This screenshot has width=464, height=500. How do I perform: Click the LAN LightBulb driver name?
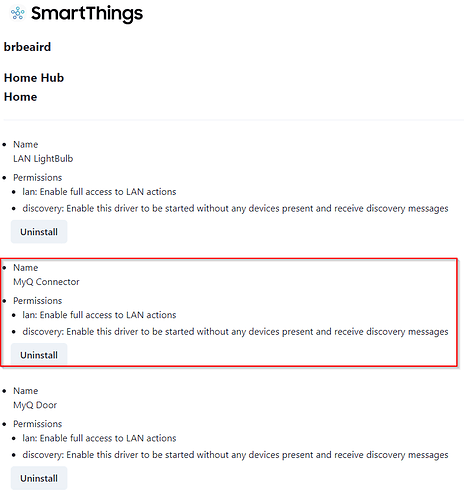point(43,159)
